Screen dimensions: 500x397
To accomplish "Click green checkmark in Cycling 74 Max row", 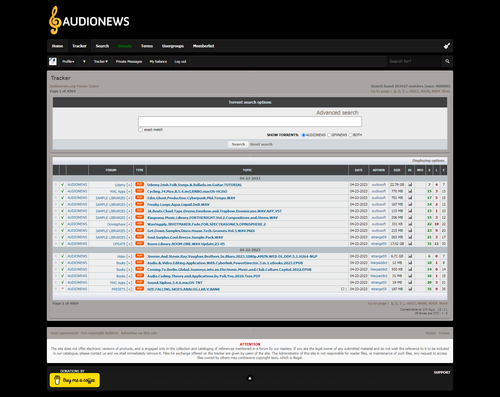I will tap(62, 191).
